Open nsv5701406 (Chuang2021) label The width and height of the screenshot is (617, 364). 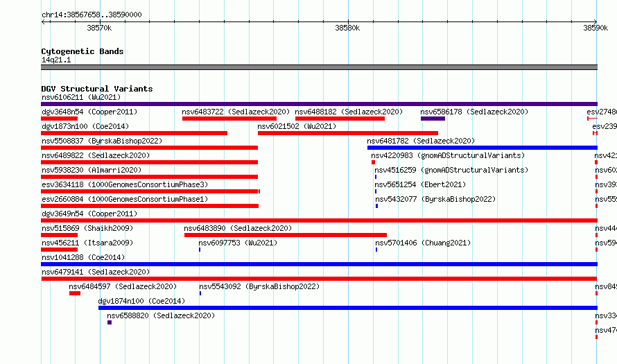[423, 243]
